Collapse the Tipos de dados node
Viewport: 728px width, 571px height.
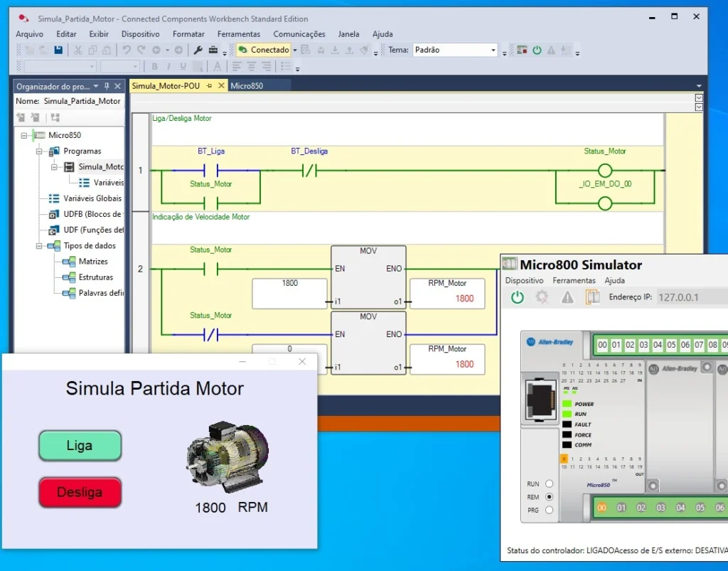click(39, 246)
